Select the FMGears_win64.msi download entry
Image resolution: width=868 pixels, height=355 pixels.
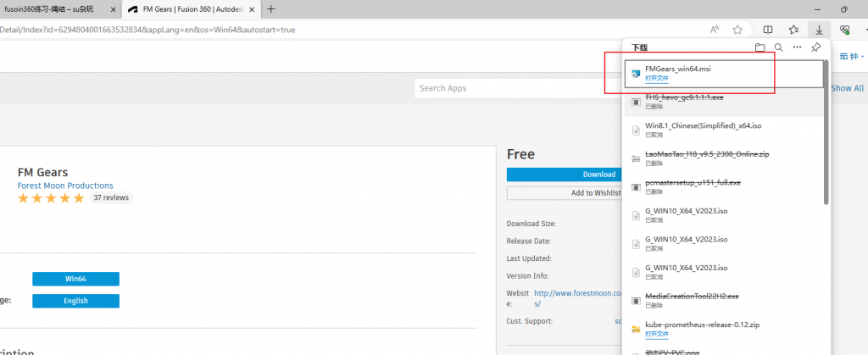pos(724,74)
